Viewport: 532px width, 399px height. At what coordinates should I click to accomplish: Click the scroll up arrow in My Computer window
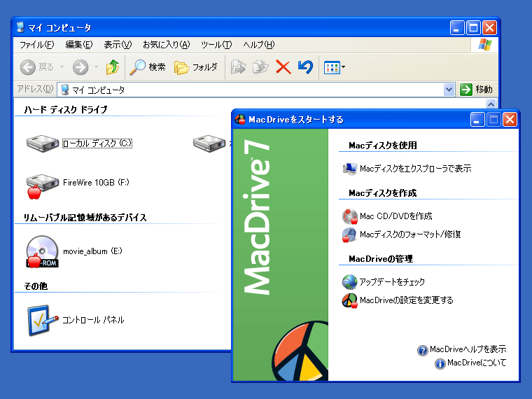pyautogui.click(x=491, y=104)
